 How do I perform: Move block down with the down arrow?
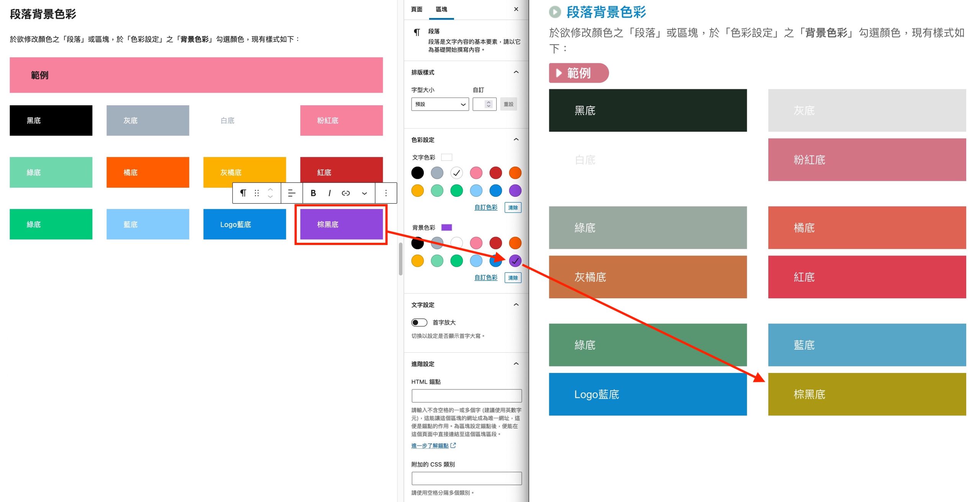[270, 197]
